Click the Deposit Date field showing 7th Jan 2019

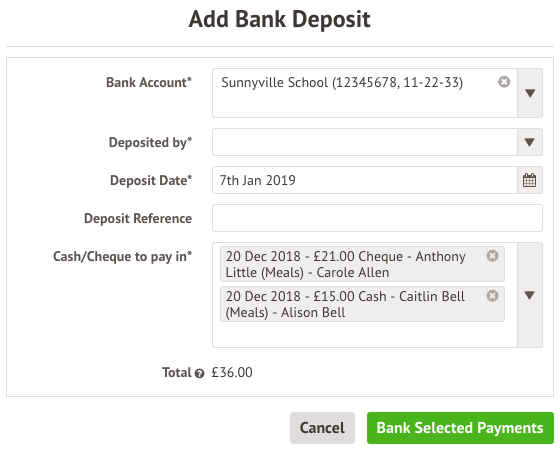365,180
